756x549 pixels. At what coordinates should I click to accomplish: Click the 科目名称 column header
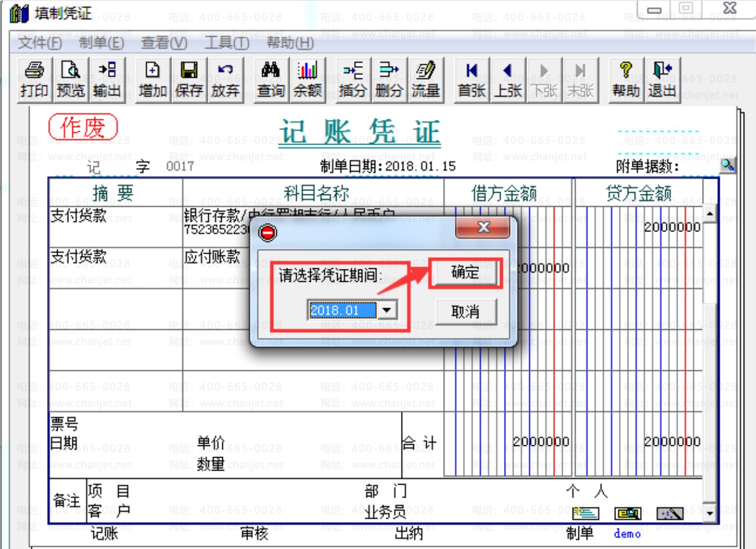[x=316, y=193]
